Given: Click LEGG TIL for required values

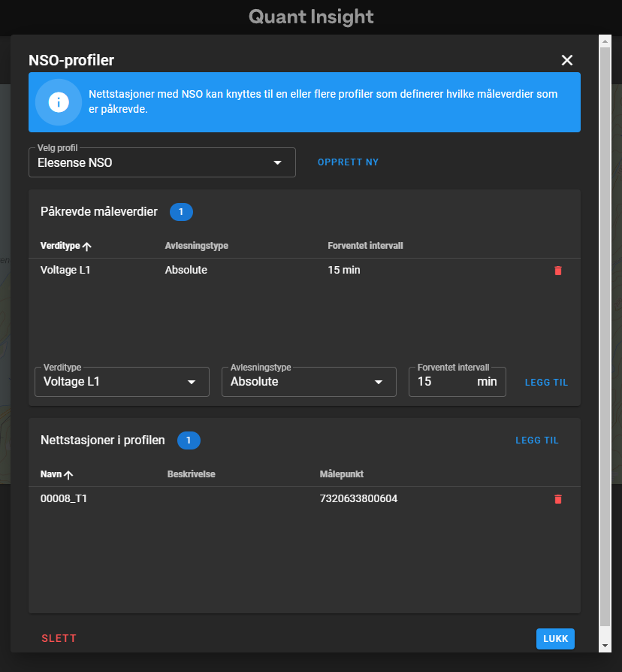Looking at the screenshot, I should tap(546, 383).
